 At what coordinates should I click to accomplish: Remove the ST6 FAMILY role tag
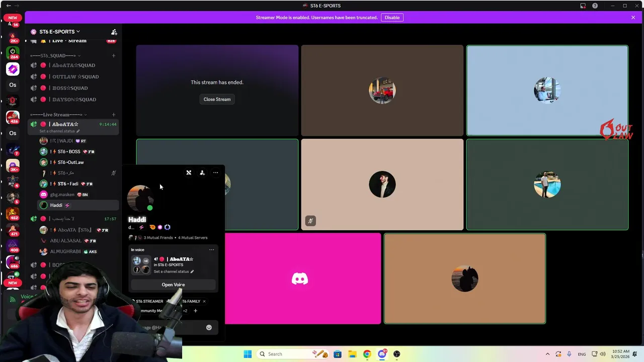pyautogui.click(x=204, y=301)
